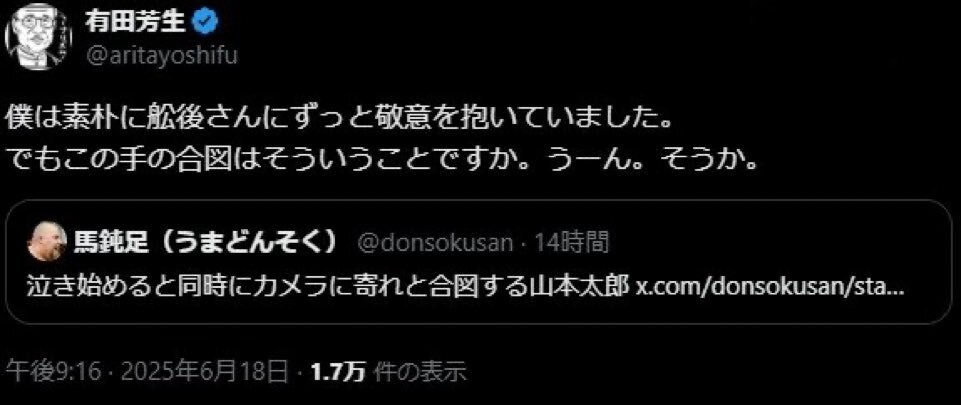
Task: Open the @donsokusan handle in quoted tweet
Action: tap(435, 243)
